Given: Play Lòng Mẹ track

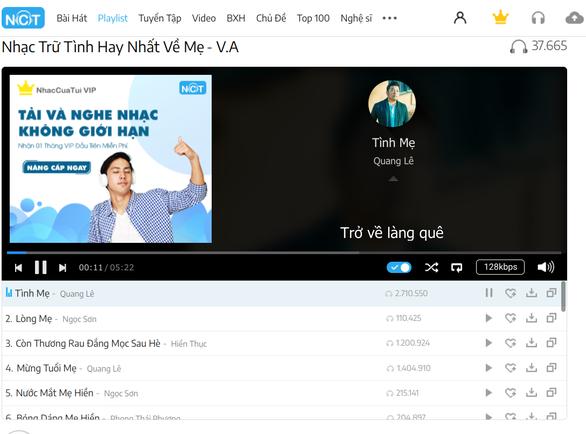Looking at the screenshot, I should point(488,318).
